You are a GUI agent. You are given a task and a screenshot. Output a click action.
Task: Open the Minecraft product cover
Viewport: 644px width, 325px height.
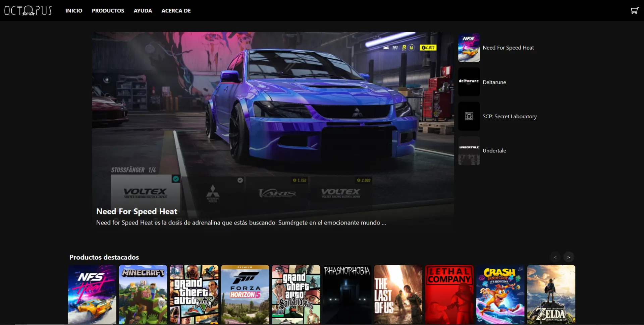(143, 295)
